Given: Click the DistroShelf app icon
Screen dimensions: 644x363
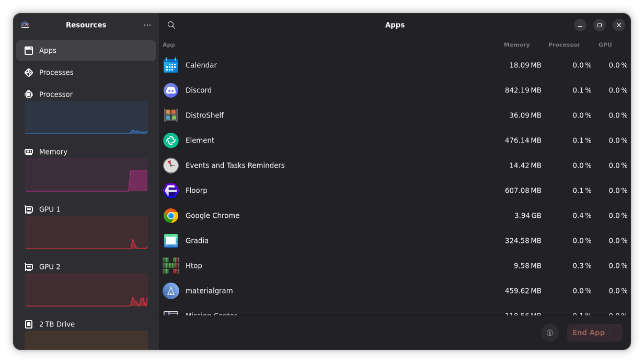Looking at the screenshot, I should click(x=171, y=115).
